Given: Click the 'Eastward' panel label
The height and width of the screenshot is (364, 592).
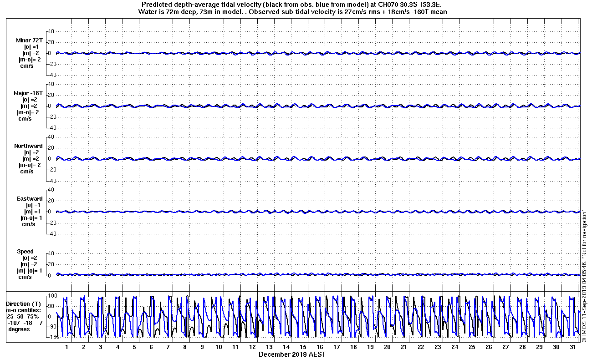Looking at the screenshot, I should click(30, 199).
